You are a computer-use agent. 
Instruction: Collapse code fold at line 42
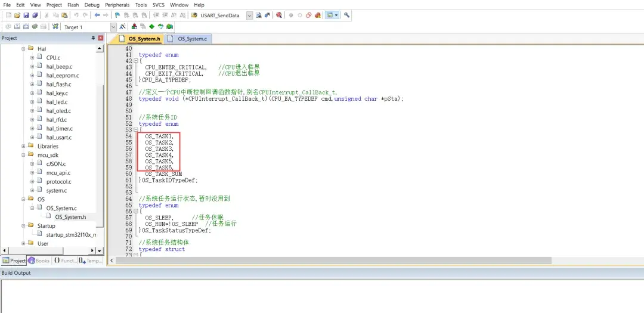135,61
